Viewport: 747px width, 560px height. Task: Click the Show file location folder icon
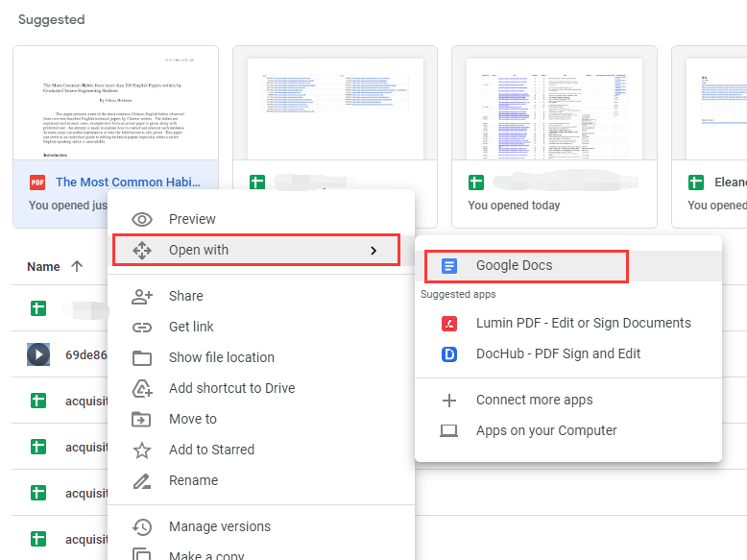coord(142,358)
